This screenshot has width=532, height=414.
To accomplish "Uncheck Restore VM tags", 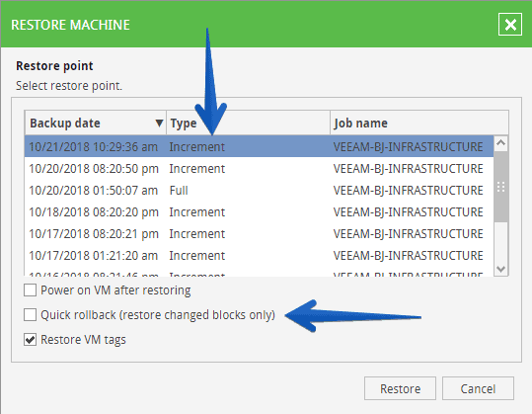I will (x=31, y=339).
